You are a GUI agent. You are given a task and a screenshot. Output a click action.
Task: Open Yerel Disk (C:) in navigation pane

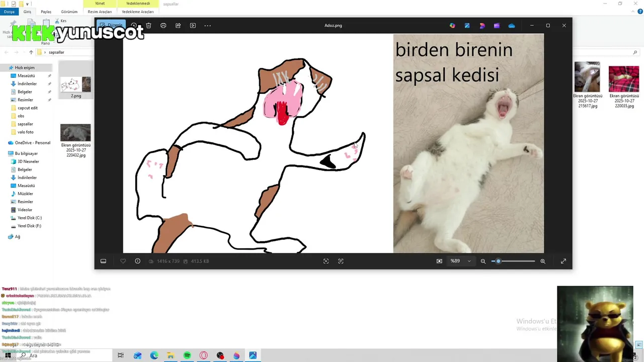pos(30,218)
